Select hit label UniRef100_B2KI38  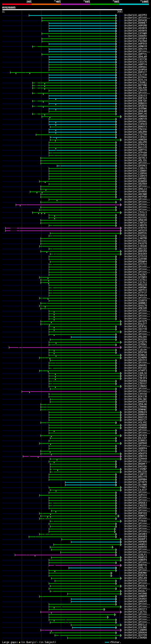(135, 396)
